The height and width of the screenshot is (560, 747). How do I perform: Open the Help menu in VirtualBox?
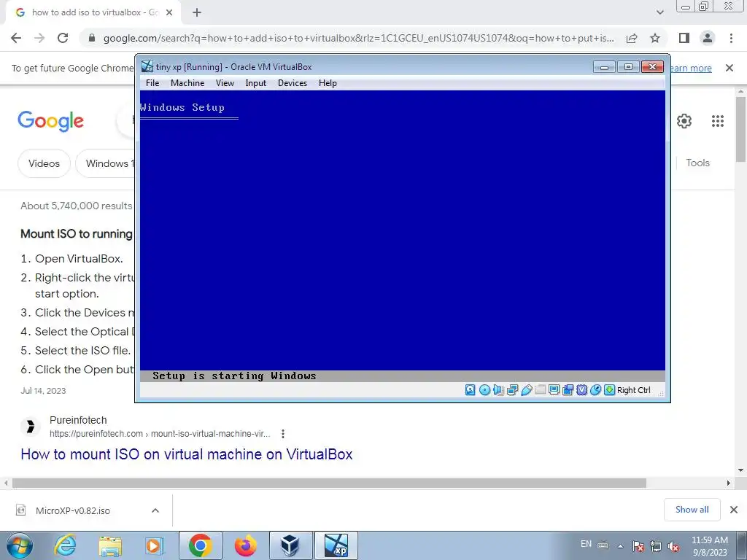click(328, 83)
